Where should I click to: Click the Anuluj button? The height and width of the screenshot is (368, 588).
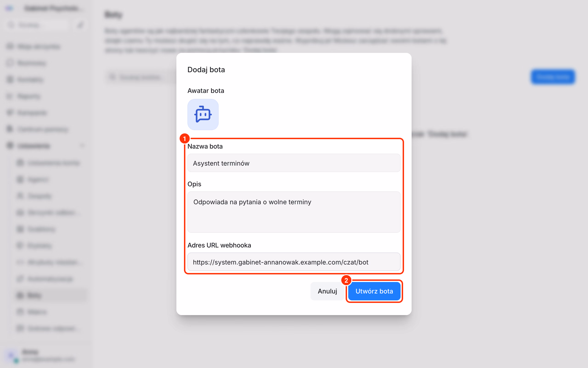[327, 291]
